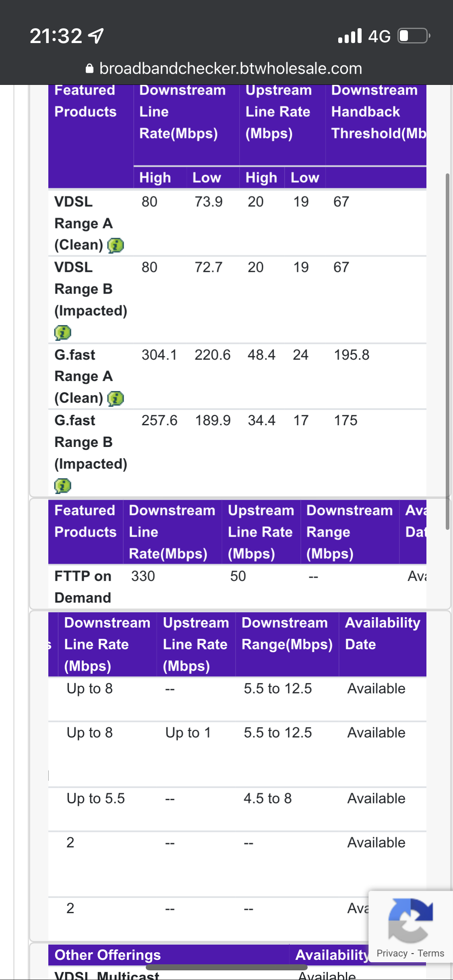453x980 pixels.
Task: Tap the broadbandchecker.btwholesale.com address text
Action: [230, 69]
